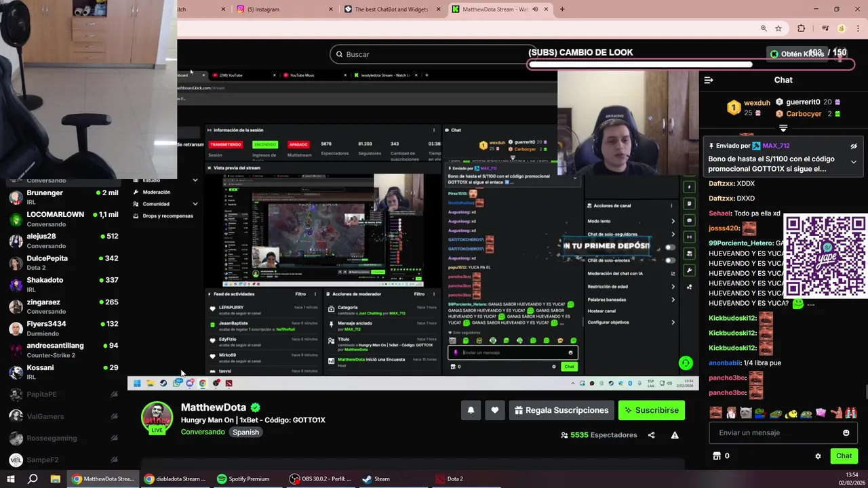Send the message with green Chat button

coord(844,456)
